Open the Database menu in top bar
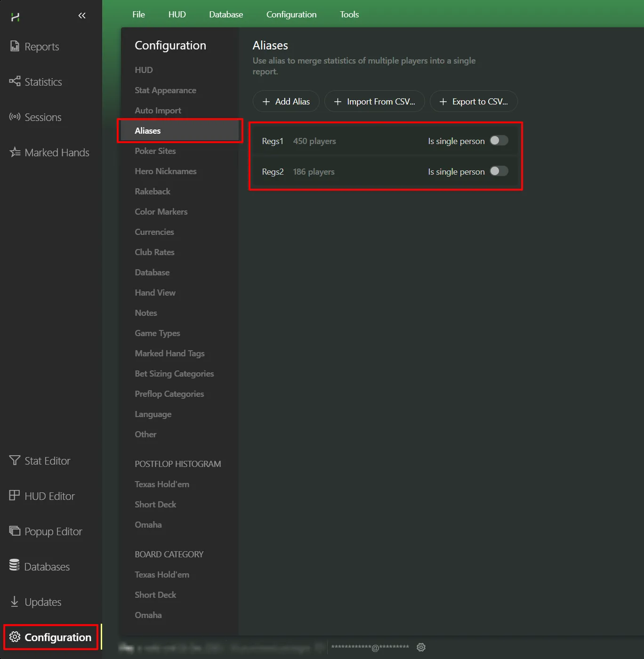The height and width of the screenshot is (659, 644). (x=226, y=15)
